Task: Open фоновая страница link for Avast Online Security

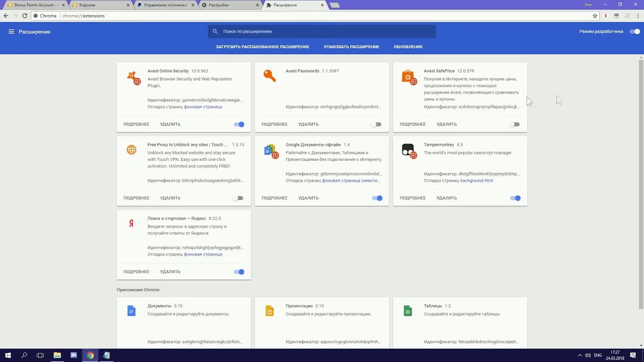Action: coord(203,107)
